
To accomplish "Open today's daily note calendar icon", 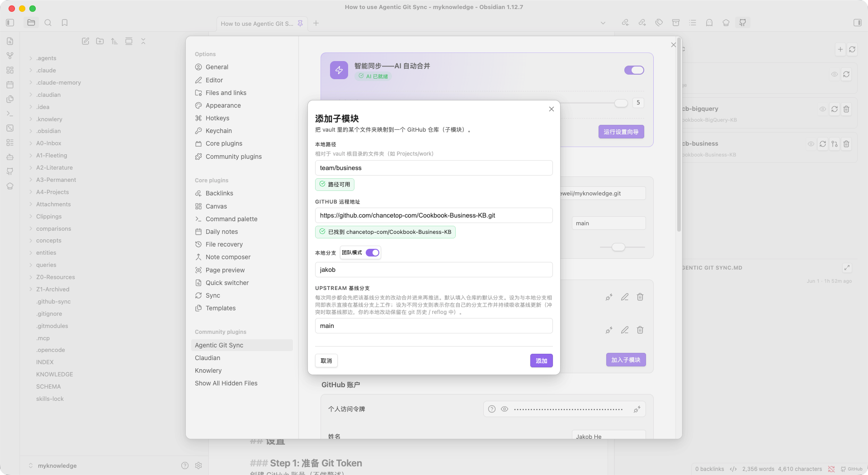I will pos(10,85).
